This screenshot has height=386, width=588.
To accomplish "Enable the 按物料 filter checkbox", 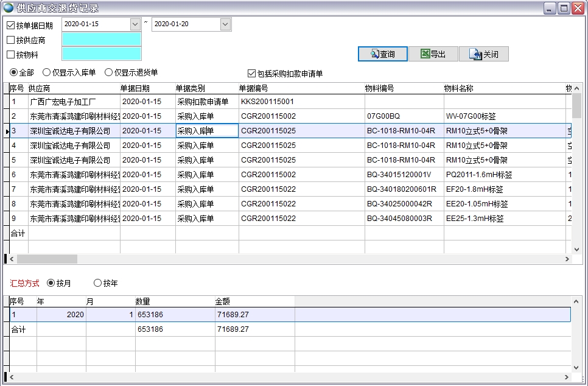I will pos(11,55).
